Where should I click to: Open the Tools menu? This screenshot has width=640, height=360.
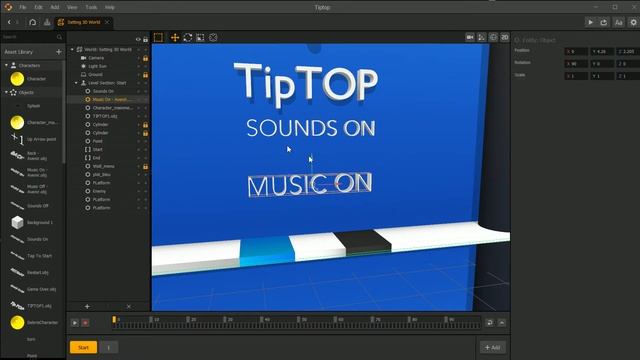click(91, 7)
